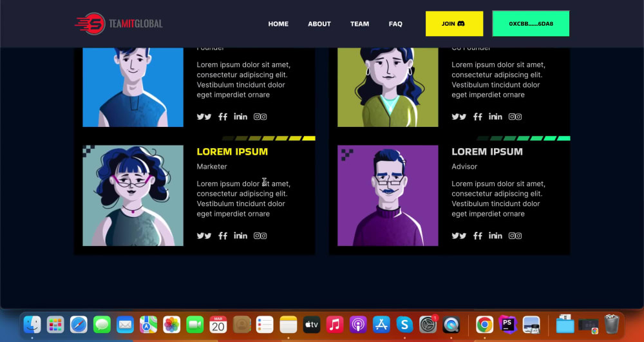
Task: Click the Advisor role label
Action: pyautogui.click(x=464, y=166)
